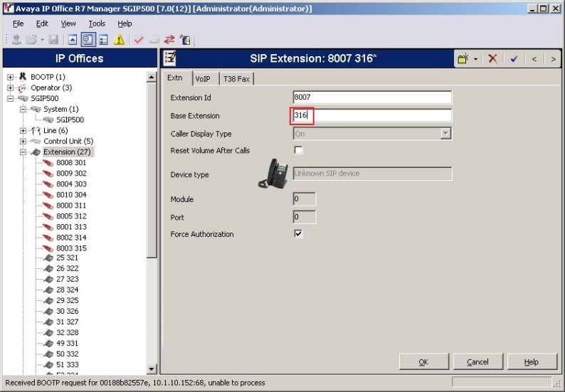Image resolution: width=565 pixels, height=392 pixels.
Task: Switch to the T38 Fax tab
Action: (236, 79)
